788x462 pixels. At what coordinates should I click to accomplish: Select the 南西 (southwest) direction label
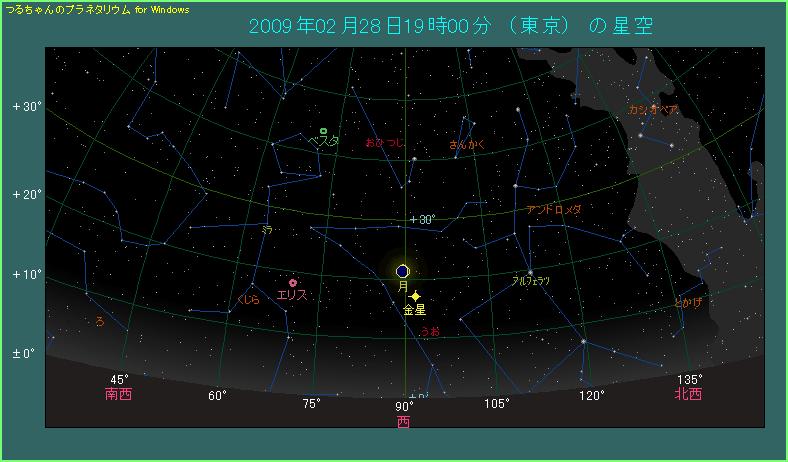[118, 394]
